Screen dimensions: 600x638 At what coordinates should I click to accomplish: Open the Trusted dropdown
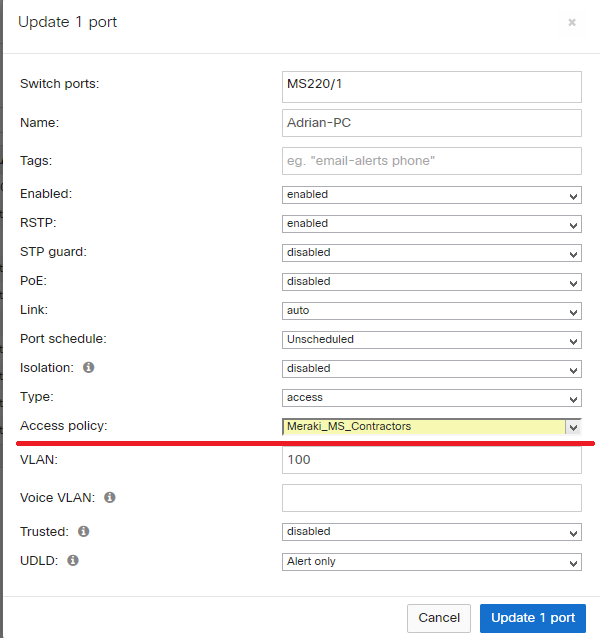click(432, 532)
